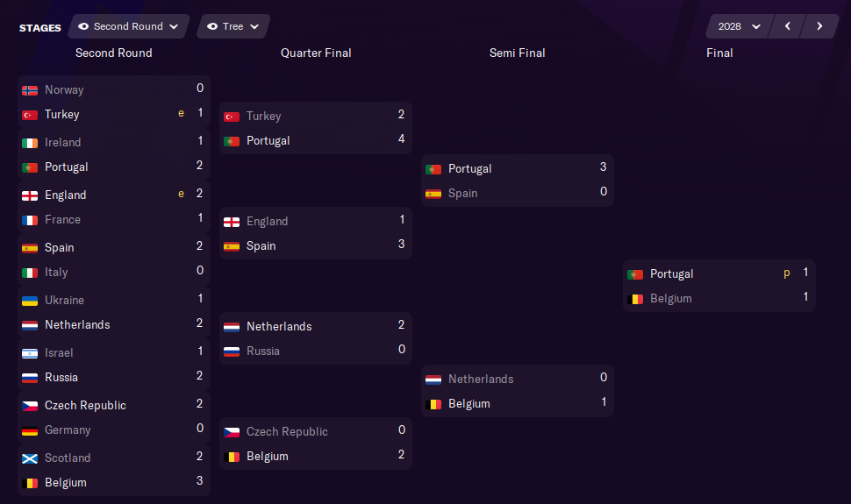Screen dimensions: 851x504
Task: Click the Turkey vs Portugal Quarter Final score
Action: 401,127
